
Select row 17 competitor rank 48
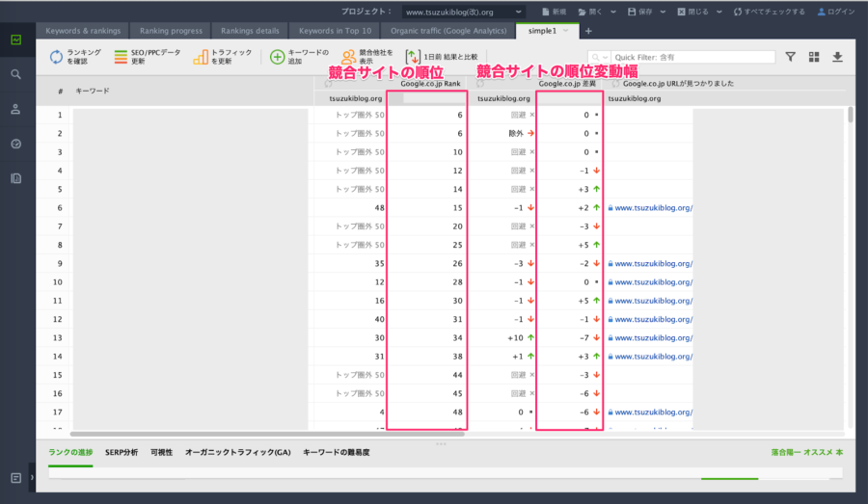[457, 412]
